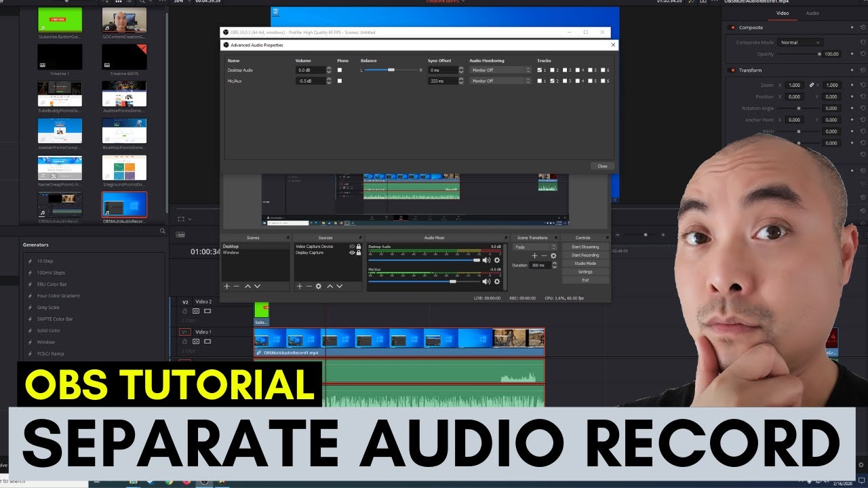Open Audio Monitoring dropdown for Desktop Audio

point(500,70)
